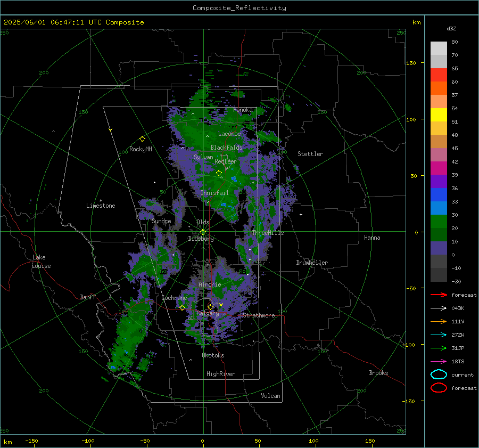Viewport: 479px width, 448px height.
Task: Select the 80 dBZ light gray swatch
Action: [x=439, y=48]
